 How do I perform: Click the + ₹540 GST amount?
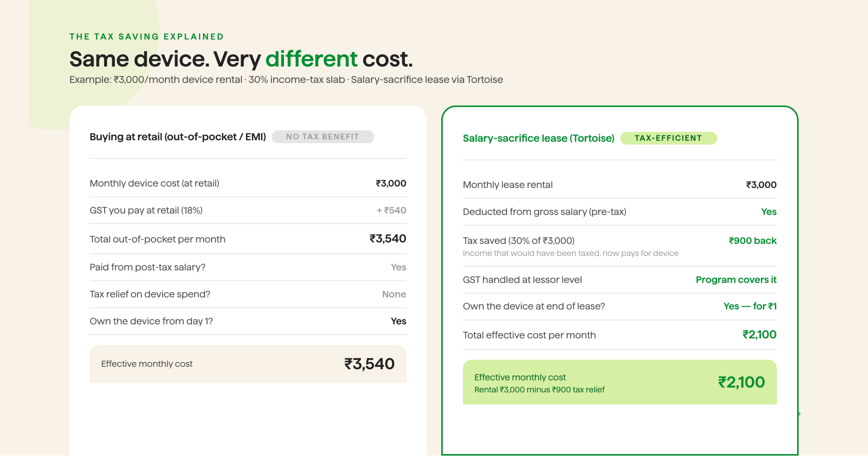click(x=392, y=211)
